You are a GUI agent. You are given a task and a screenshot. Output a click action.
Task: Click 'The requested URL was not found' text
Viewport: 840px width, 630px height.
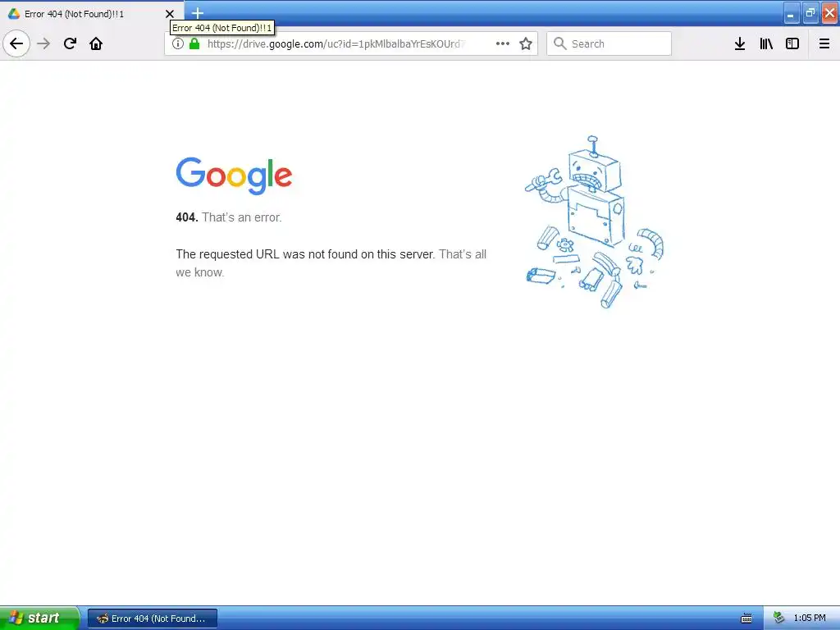click(x=305, y=254)
